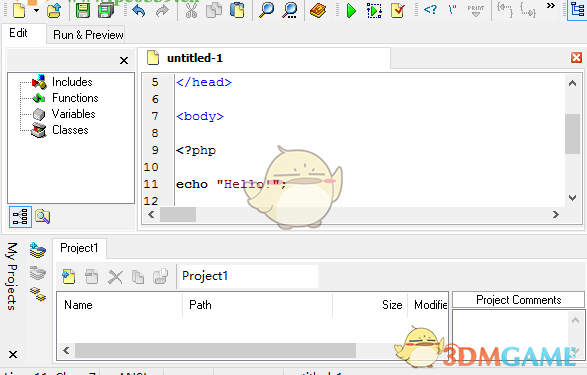Click the editor vertical scrollbar up arrow
The height and width of the screenshot is (375, 587).
pyautogui.click(x=572, y=83)
